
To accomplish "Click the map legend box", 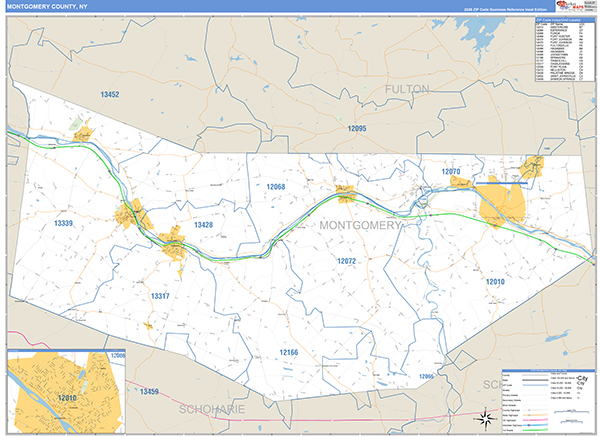I will pyautogui.click(x=549, y=401).
